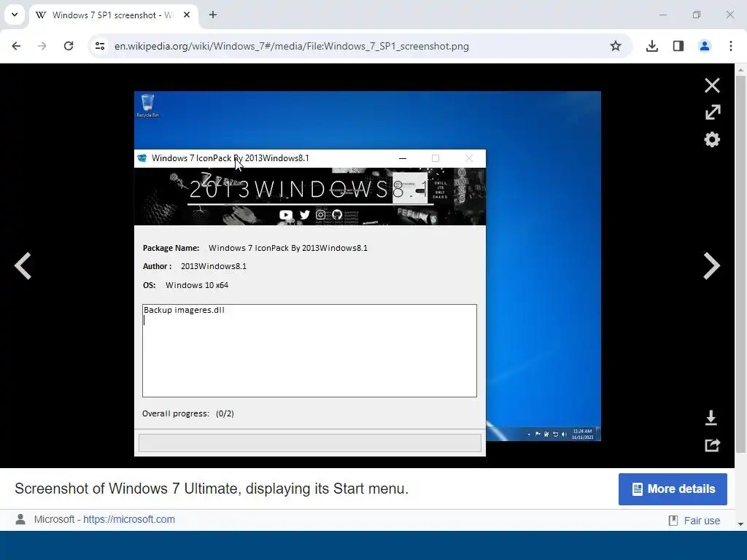This screenshot has width=747, height=560.
Task: Click the installer log text box
Action: (x=309, y=351)
